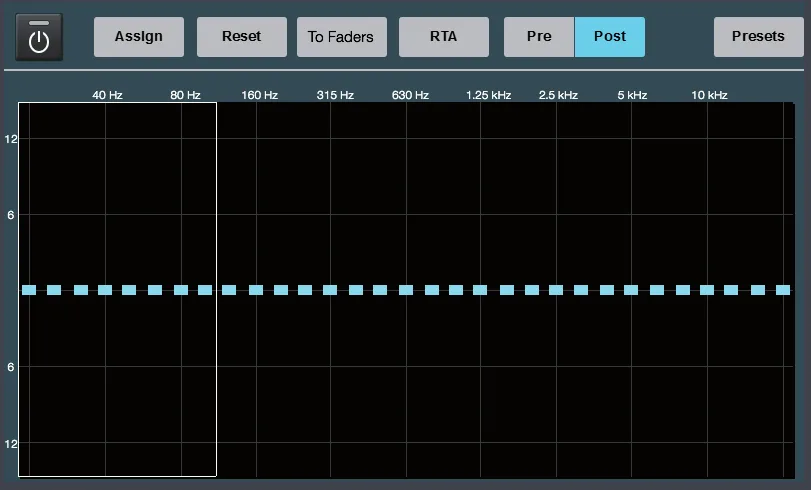
Task: Select the 100 Hz band handle after 80 Hz
Action: 205,290
